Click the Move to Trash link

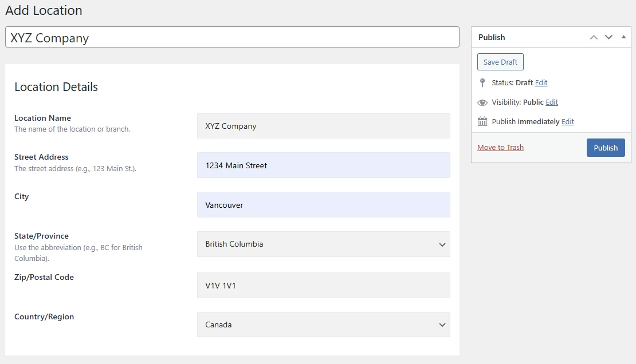[x=500, y=147]
